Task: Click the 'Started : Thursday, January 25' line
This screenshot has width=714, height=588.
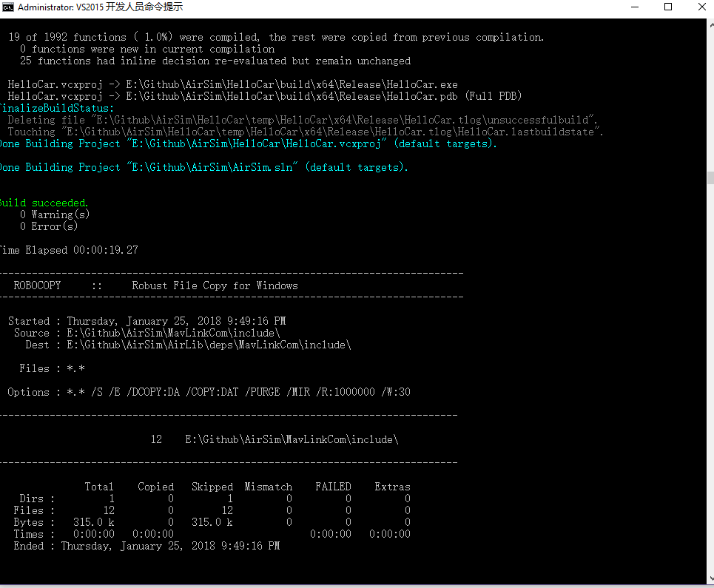Action: point(146,321)
